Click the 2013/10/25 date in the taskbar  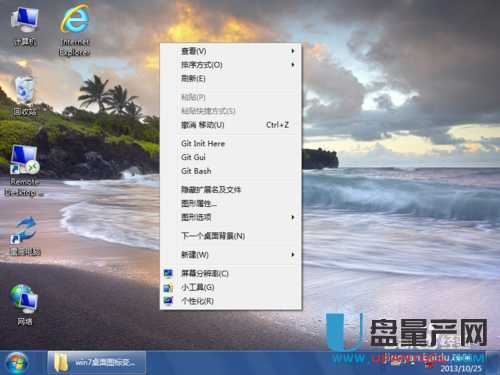(x=461, y=369)
